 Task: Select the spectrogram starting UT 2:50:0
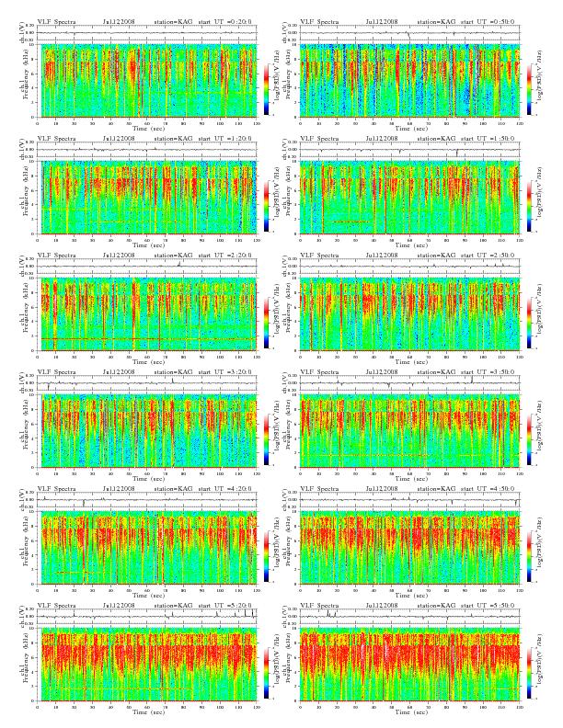tap(409, 314)
